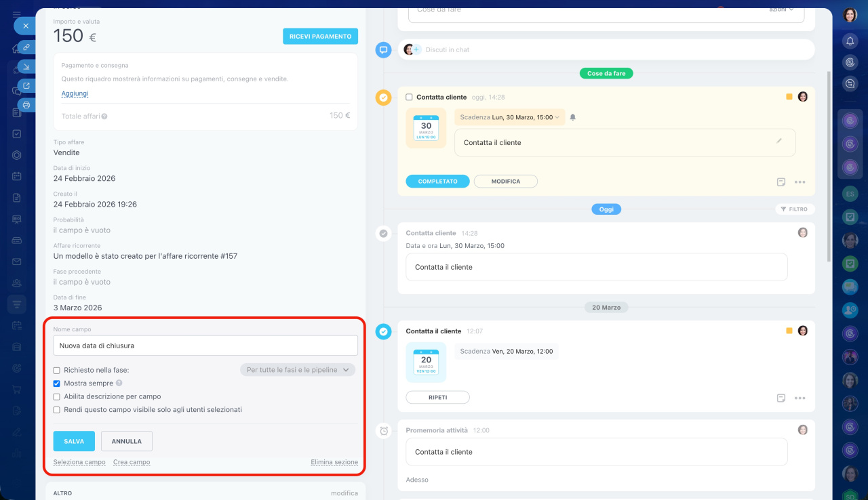This screenshot has height=500, width=868.
Task: Click the reminder bell icon beside Scadenza
Action: (x=572, y=117)
